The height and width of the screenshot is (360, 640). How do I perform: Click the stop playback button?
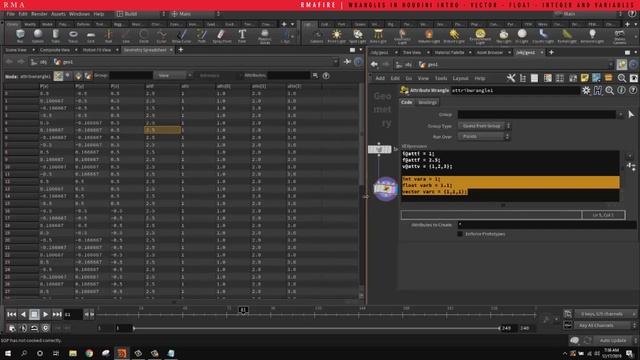(x=34, y=314)
